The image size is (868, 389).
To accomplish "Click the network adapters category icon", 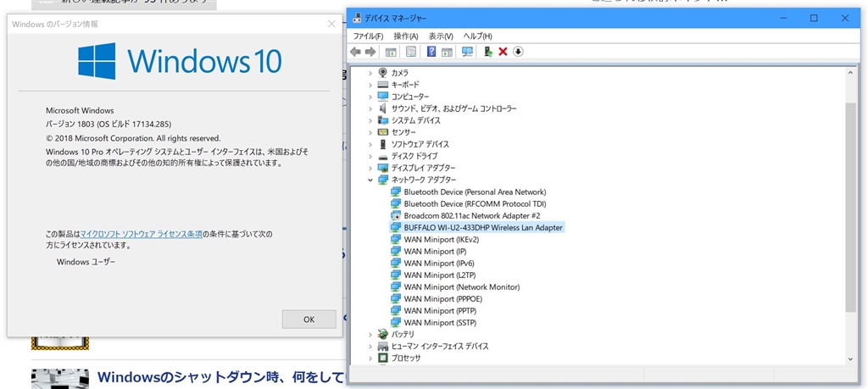I will click(383, 180).
